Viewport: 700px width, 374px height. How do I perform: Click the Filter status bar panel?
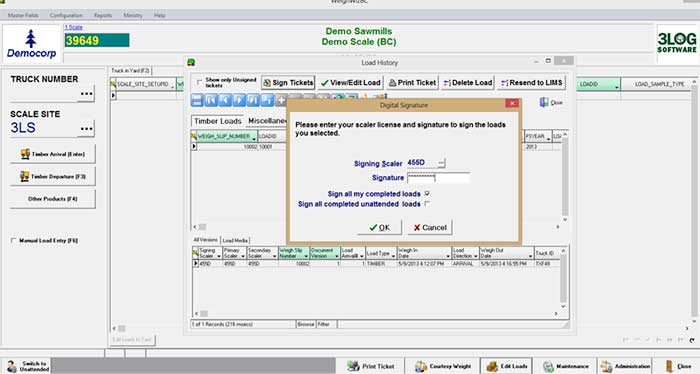coord(326,324)
